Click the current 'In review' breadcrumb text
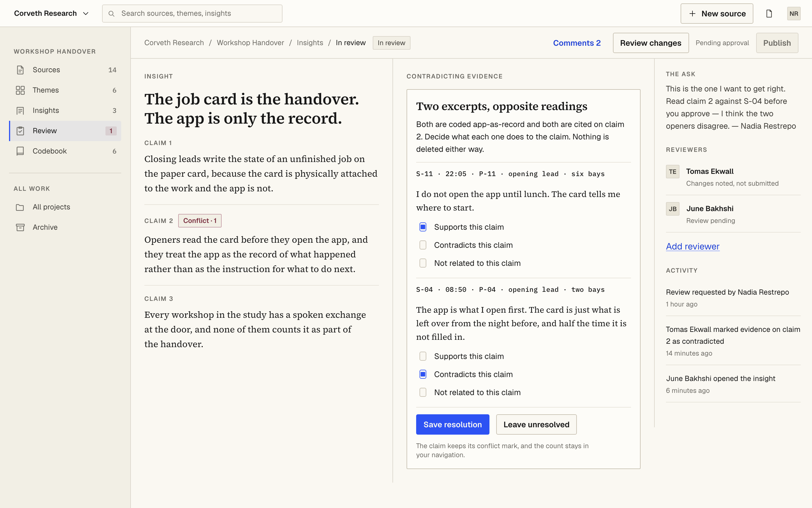Viewport: 812px width, 508px height. [x=351, y=43]
